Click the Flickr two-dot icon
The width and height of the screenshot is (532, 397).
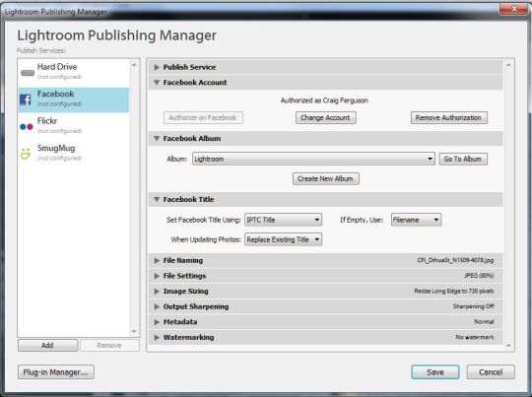tap(27, 126)
